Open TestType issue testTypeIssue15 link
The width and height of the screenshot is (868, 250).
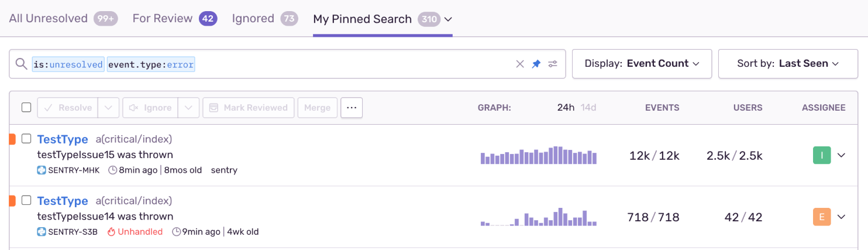coord(63,139)
